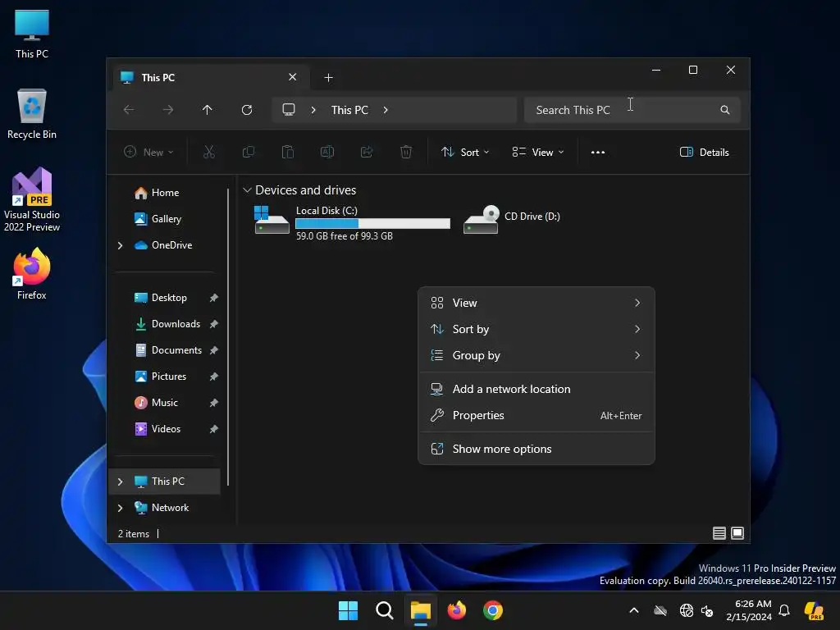Click the navigation pane scrollbar

[228, 336]
